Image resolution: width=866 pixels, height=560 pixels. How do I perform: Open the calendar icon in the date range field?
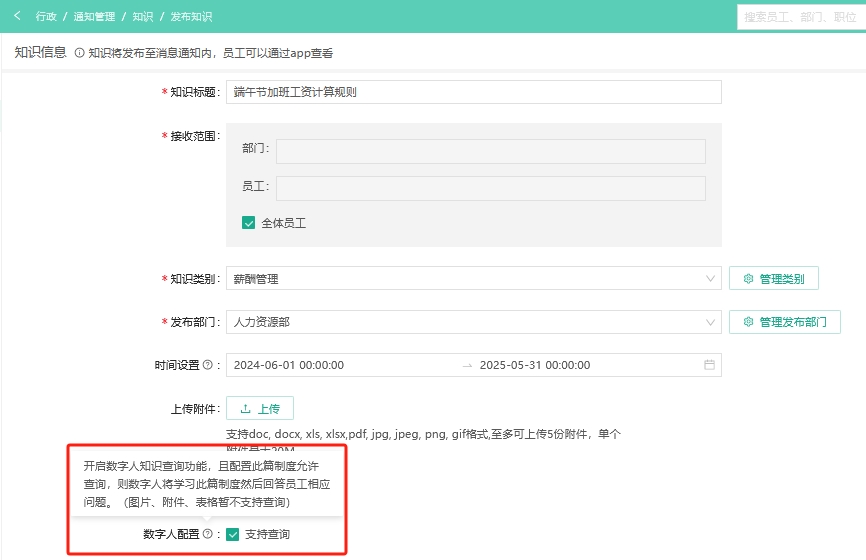click(x=709, y=365)
